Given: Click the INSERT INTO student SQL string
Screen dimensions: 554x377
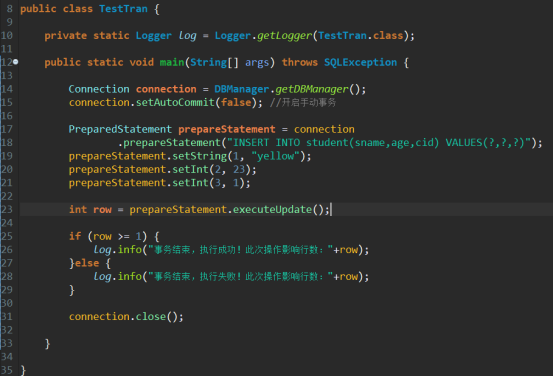Looking at the screenshot, I should coord(379,143).
